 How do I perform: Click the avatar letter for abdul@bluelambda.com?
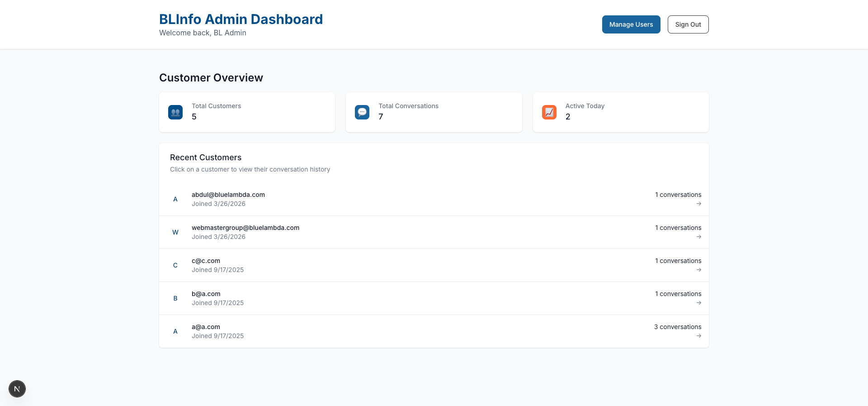(x=175, y=199)
